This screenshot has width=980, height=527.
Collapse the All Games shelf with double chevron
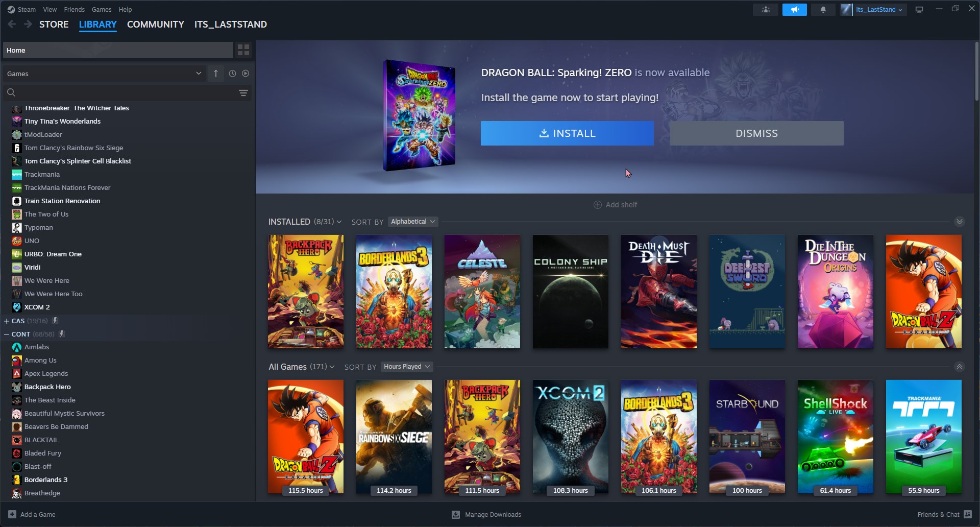pyautogui.click(x=960, y=367)
